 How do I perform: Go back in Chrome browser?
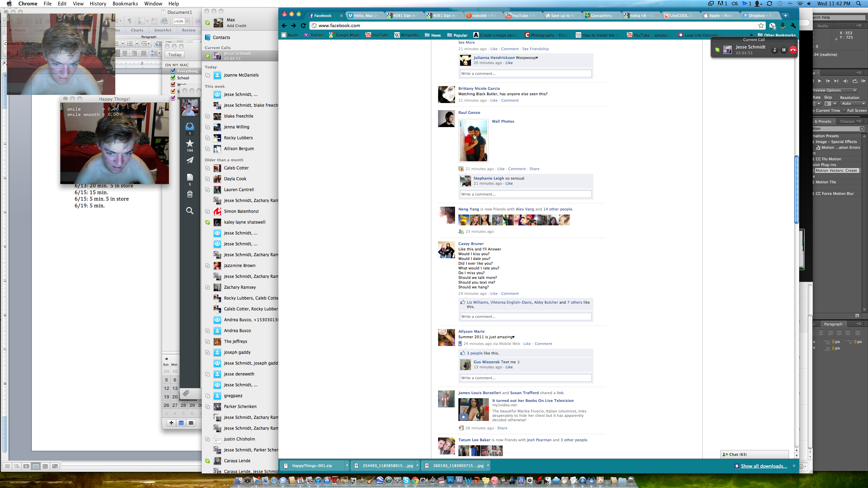click(x=284, y=25)
